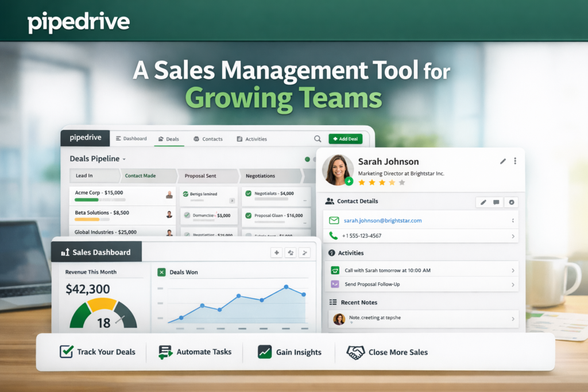Click the search magnifier icon in navbar

coord(318,139)
